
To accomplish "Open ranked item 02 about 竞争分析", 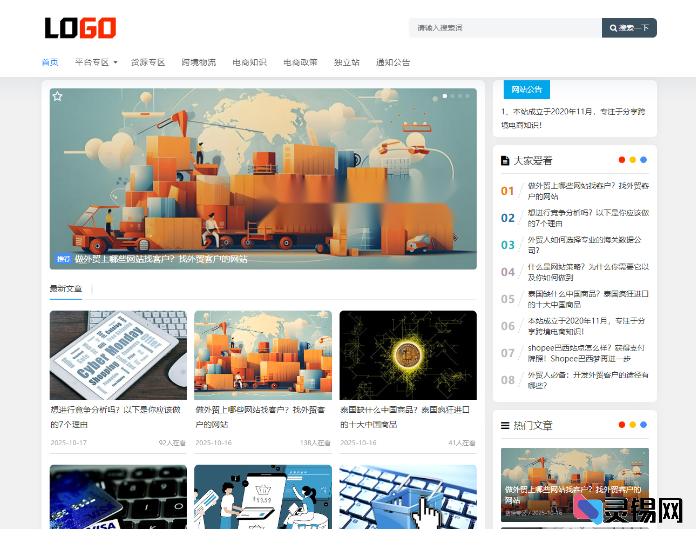I will click(x=588, y=218).
